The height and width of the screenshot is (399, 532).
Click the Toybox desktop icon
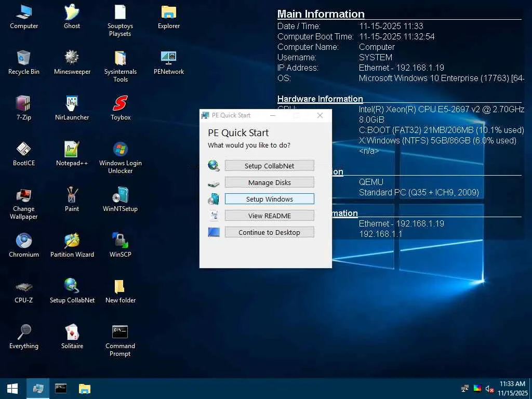click(120, 109)
